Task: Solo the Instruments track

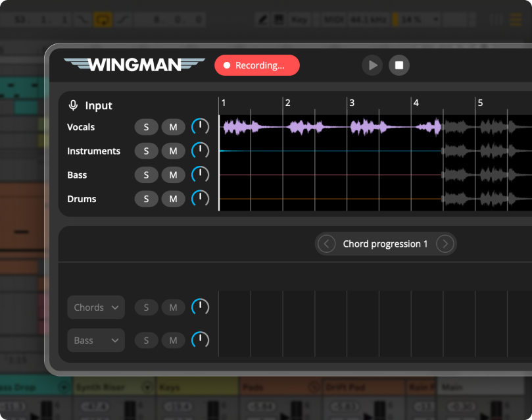Action: point(146,151)
